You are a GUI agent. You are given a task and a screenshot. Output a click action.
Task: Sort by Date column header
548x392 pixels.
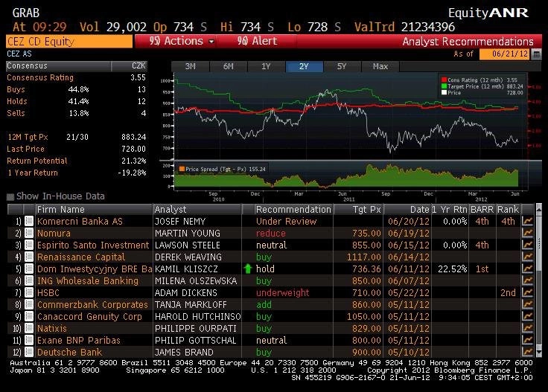(x=407, y=210)
